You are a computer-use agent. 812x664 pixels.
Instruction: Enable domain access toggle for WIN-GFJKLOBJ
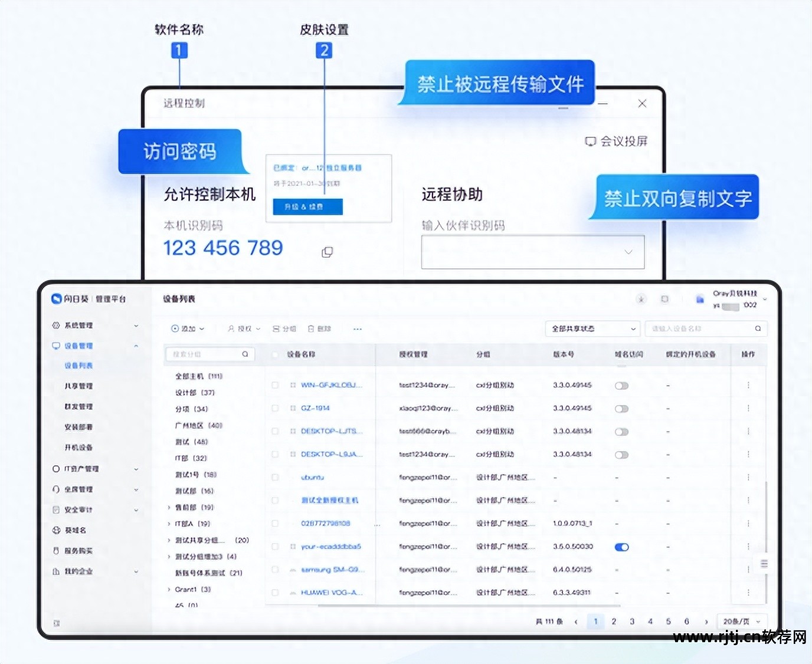(621, 386)
